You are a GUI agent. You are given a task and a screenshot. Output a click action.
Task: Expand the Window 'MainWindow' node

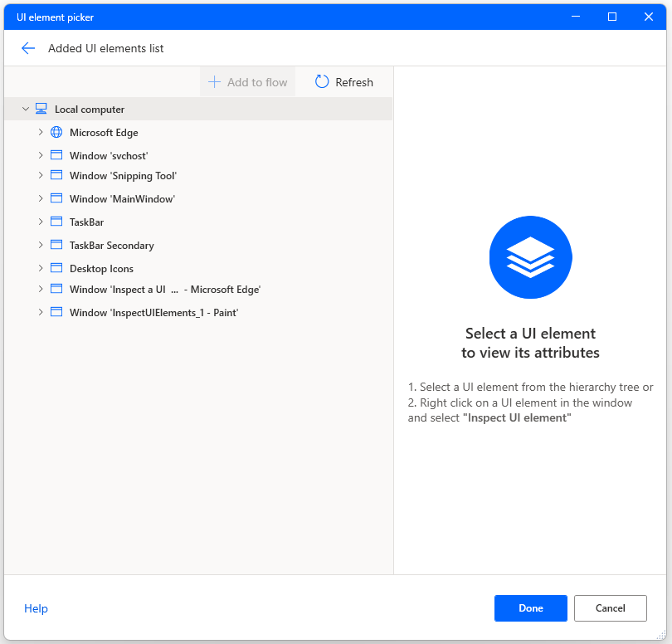coord(41,198)
